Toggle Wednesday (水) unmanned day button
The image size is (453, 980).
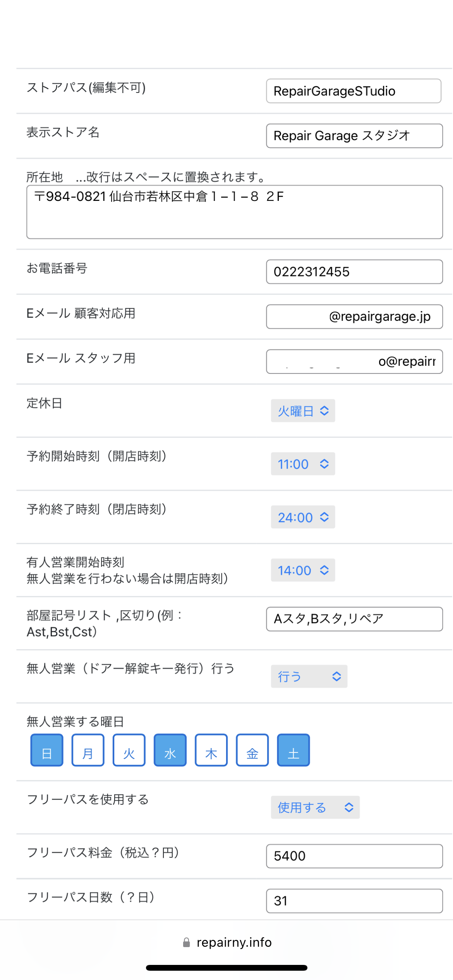tap(170, 750)
